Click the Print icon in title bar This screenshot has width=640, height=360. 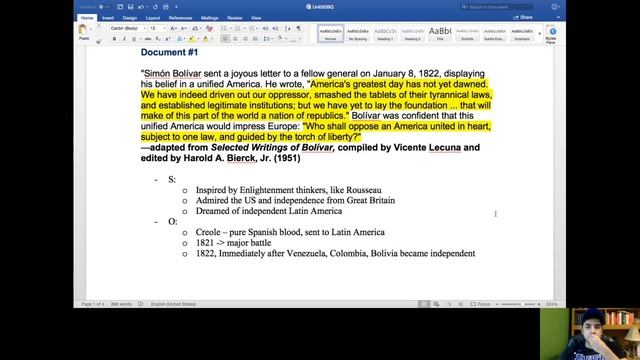[x=166, y=7]
